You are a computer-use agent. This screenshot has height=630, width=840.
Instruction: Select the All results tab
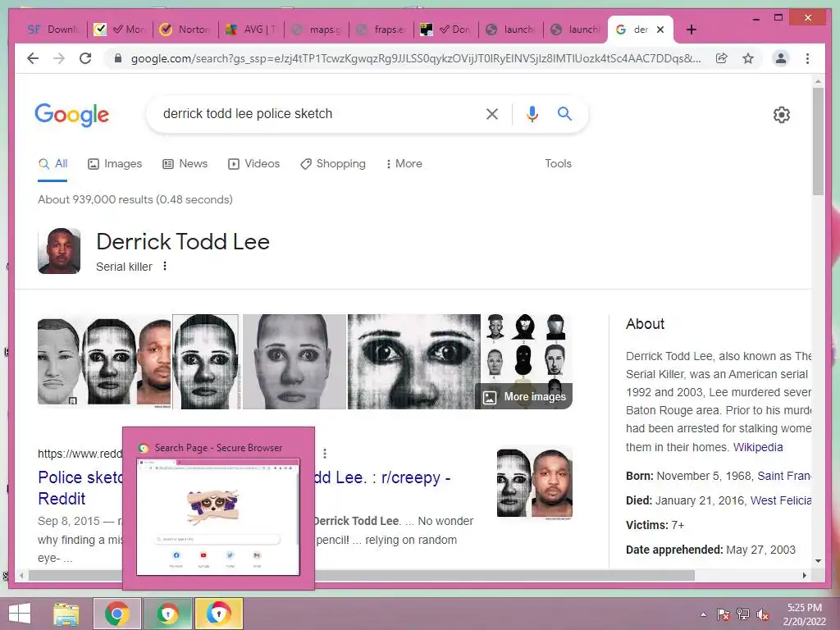click(53, 163)
